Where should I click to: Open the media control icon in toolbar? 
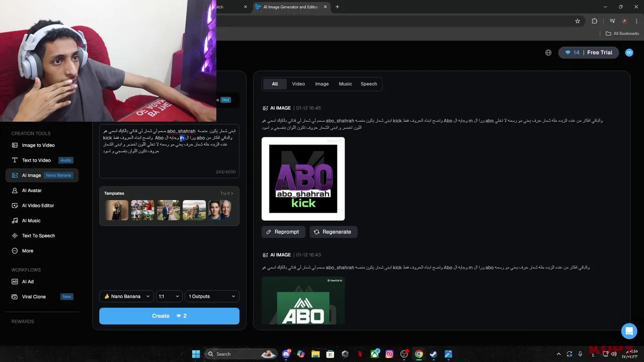pos(612,21)
